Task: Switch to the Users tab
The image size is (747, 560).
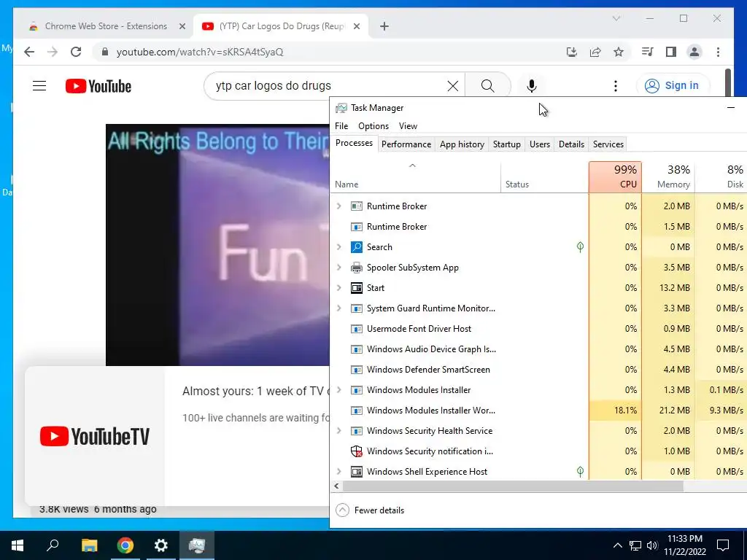Action: click(x=540, y=144)
